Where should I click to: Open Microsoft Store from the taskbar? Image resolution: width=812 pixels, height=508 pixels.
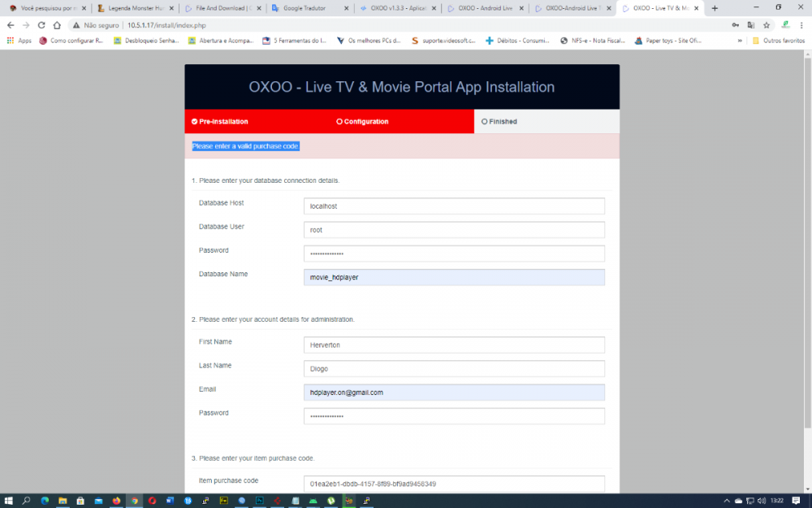pos(80,501)
